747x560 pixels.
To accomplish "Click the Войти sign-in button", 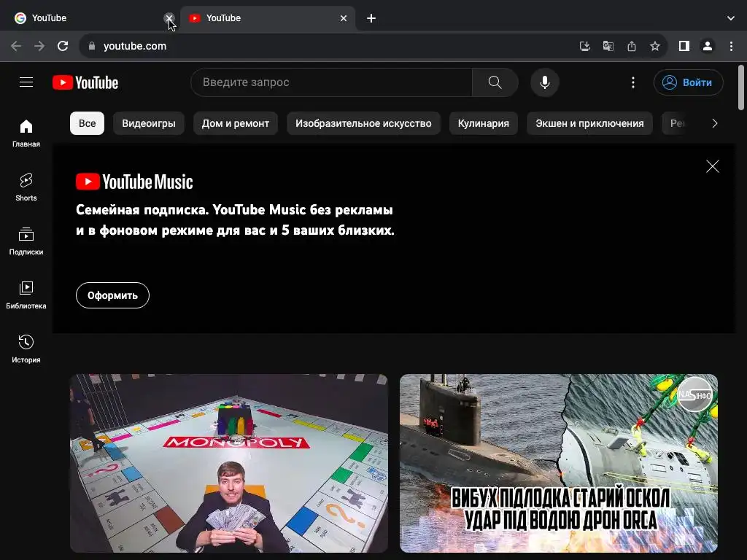I will pyautogui.click(x=689, y=82).
